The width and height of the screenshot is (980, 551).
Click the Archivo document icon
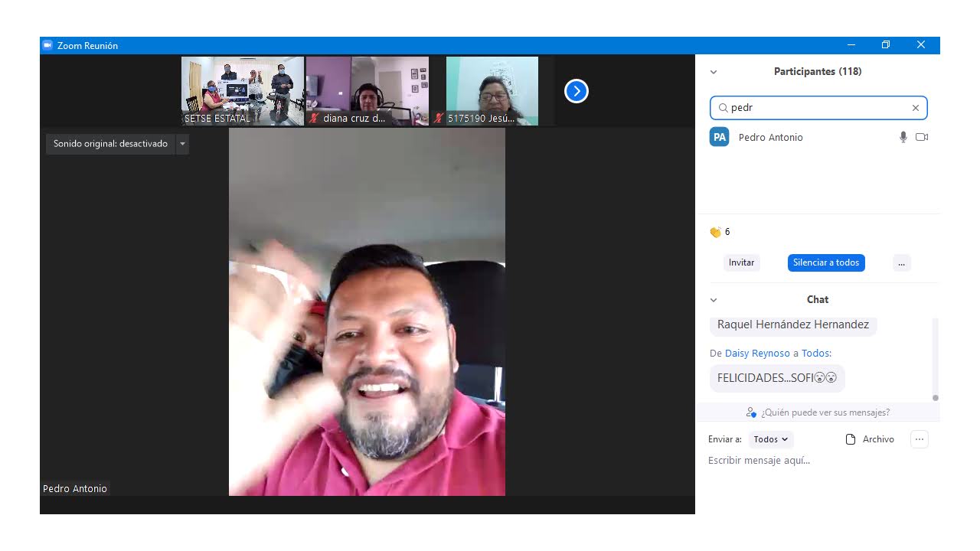click(x=850, y=439)
